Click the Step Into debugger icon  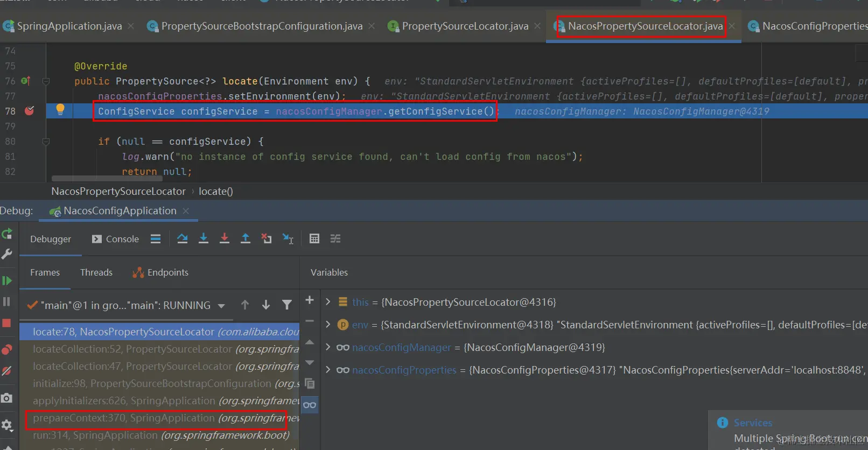click(x=204, y=238)
